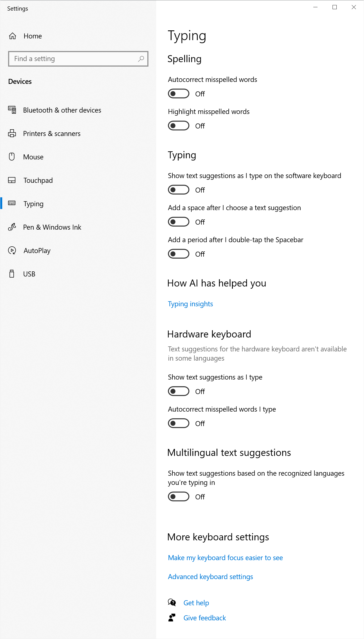Enable Autocorrect misspelled words toggle

click(x=179, y=94)
